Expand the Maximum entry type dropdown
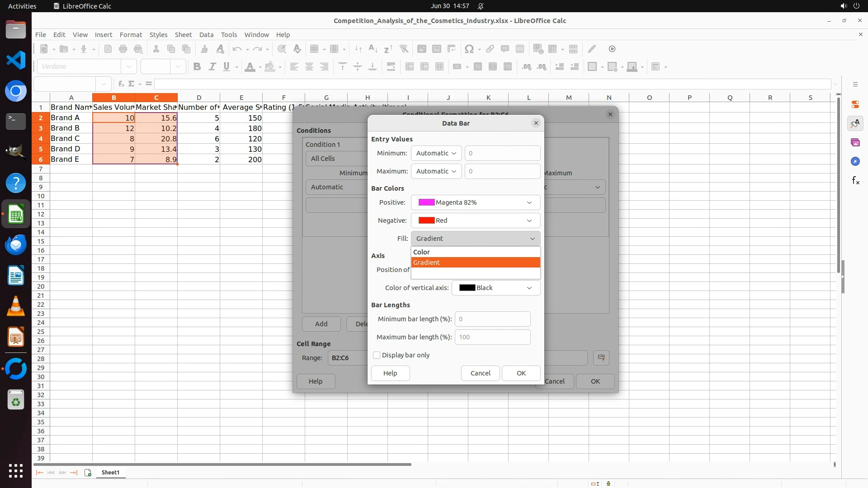868x488 pixels. 436,171
